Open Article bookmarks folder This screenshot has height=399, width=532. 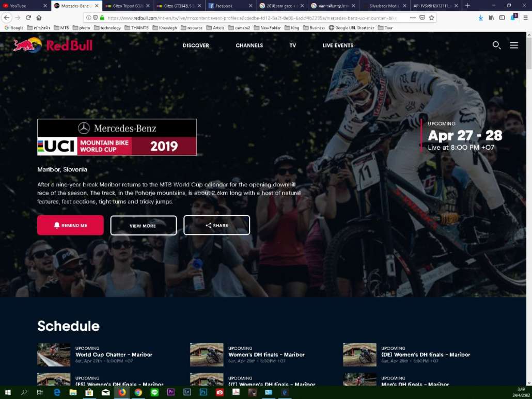point(215,28)
